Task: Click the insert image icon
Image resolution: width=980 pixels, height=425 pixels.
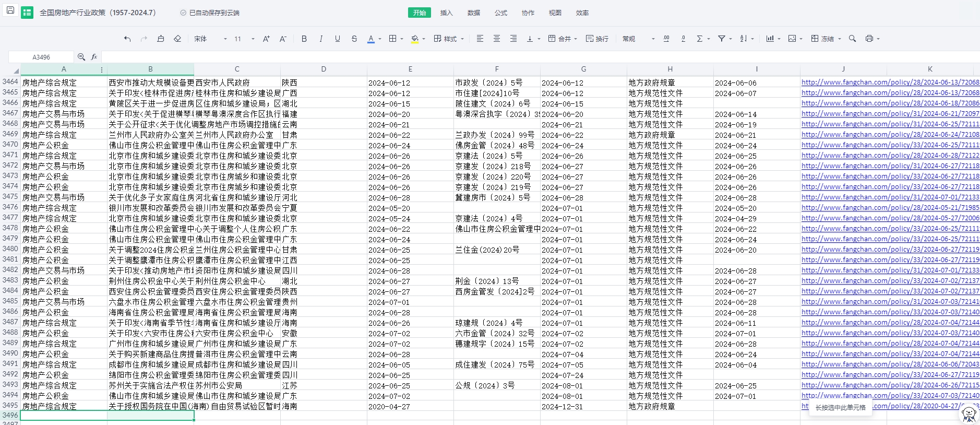Action: click(x=792, y=39)
